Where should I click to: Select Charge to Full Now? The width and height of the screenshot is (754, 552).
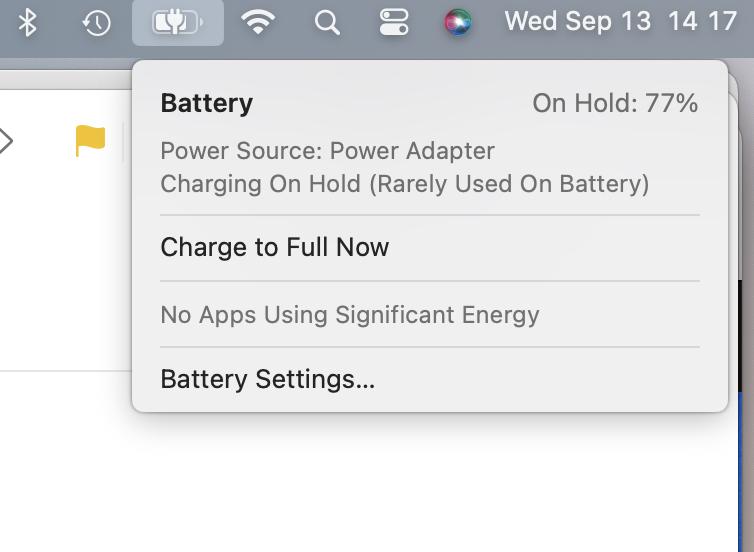[x=275, y=247]
